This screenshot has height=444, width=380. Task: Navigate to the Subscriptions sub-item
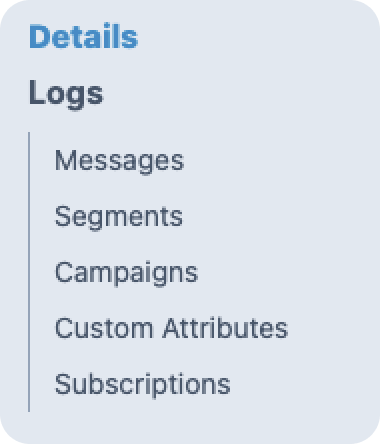click(x=142, y=385)
